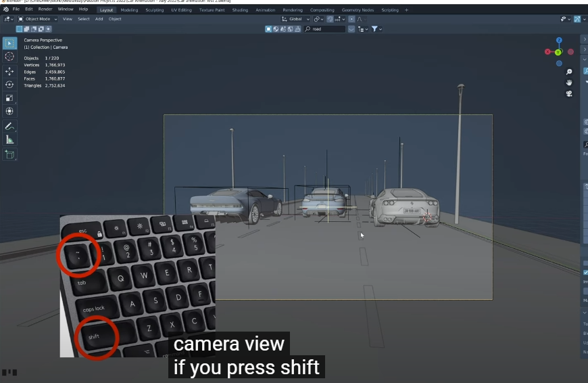Click the Z axis gizmo circle
Image resolution: width=588 pixels, height=383 pixels.
point(559,40)
